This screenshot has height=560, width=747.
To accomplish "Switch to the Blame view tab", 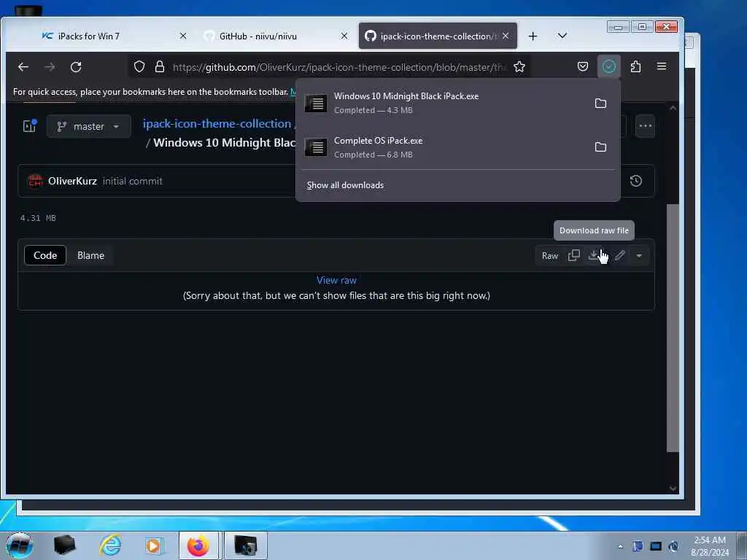I will 90,255.
